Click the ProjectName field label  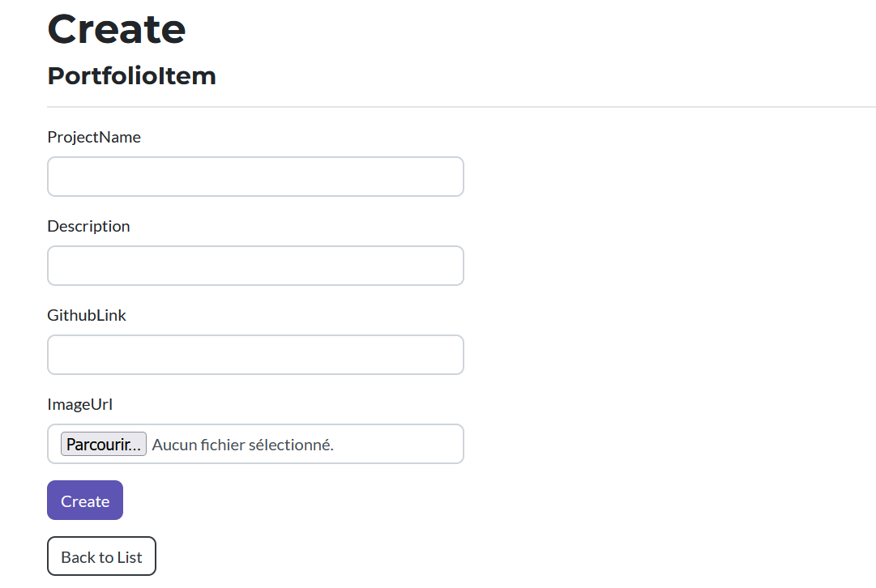point(93,137)
